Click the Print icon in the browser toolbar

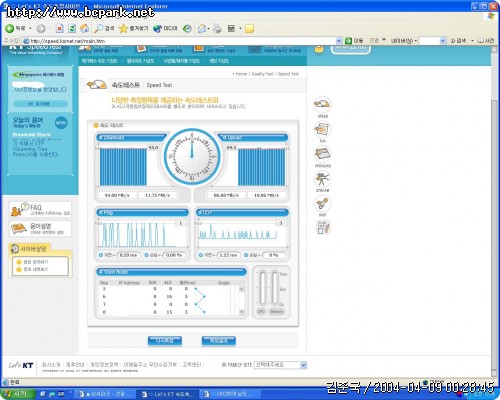217,29
